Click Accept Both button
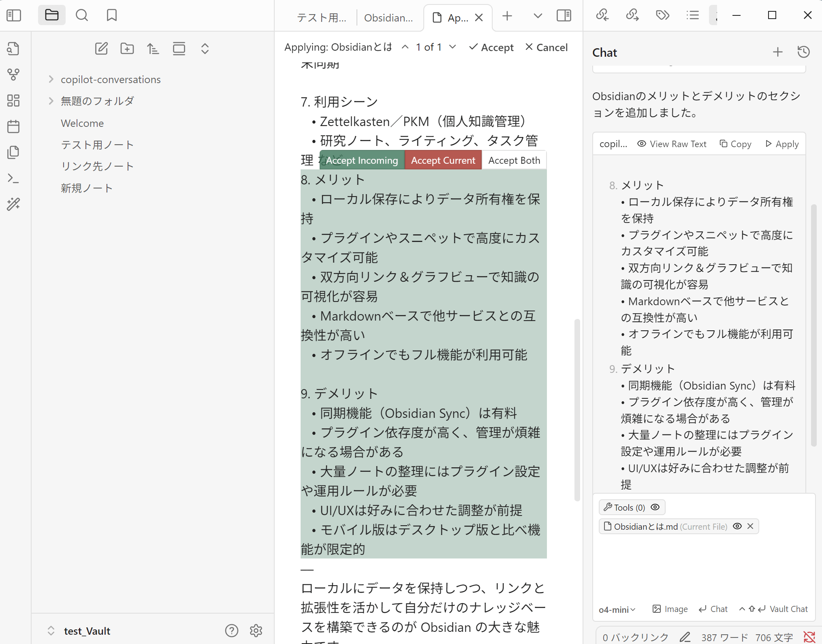The width and height of the screenshot is (822, 644). tap(514, 160)
